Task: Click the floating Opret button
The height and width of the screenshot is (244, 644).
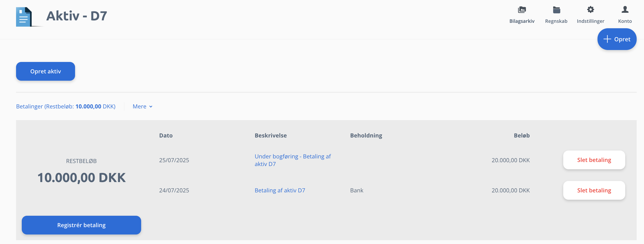Action: 617,39
